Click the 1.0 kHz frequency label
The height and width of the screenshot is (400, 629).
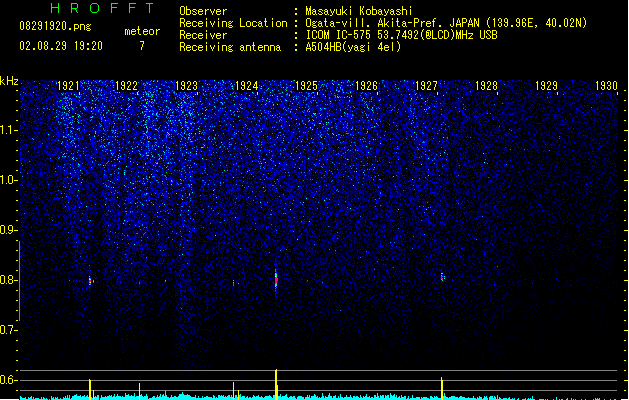8,180
